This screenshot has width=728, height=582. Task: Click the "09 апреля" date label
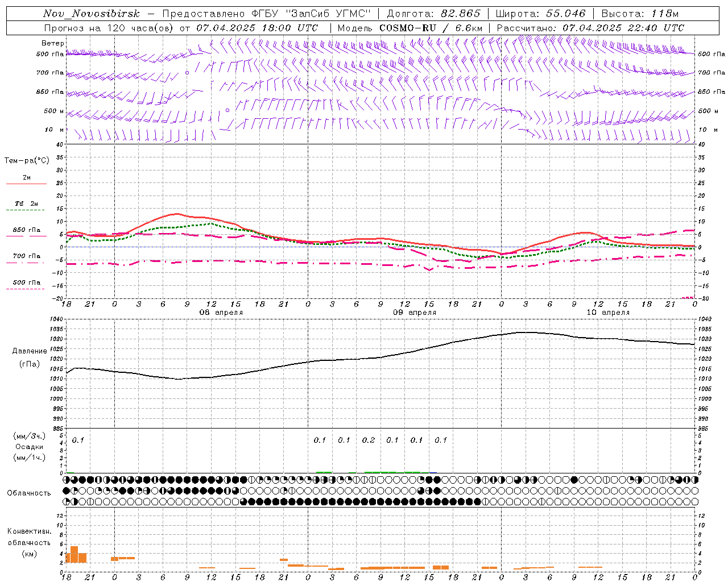pos(415,313)
